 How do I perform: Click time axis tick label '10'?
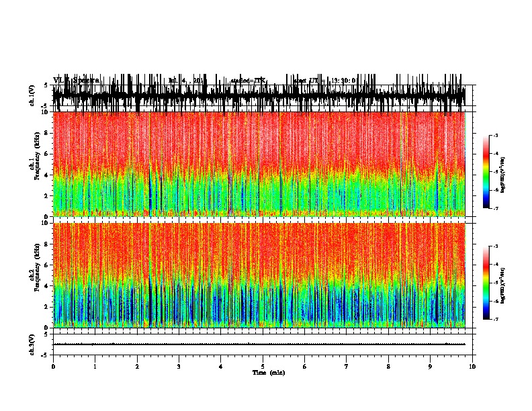[x=472, y=367]
